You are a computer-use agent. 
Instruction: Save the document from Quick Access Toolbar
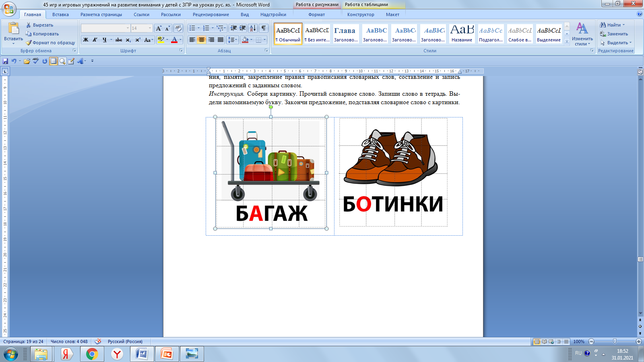point(5,61)
